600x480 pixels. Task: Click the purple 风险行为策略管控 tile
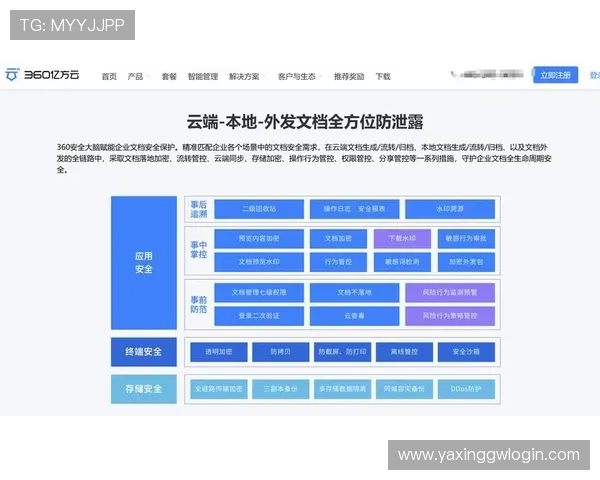(450, 316)
